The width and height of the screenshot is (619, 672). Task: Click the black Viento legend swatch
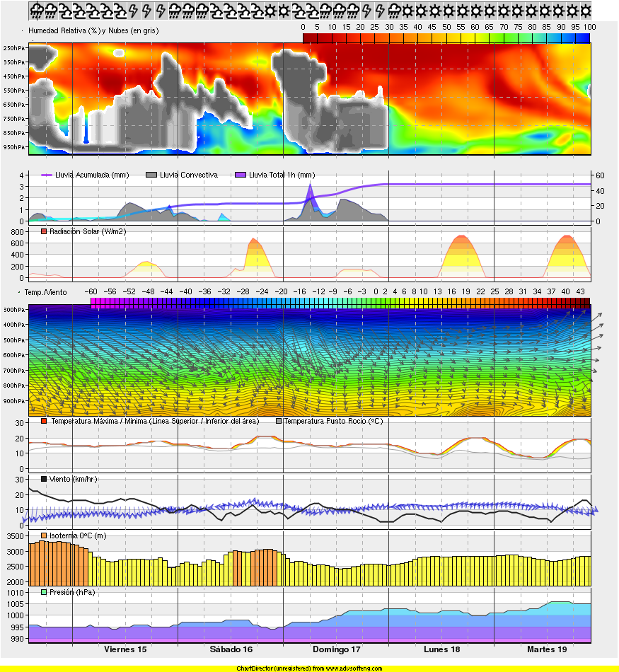point(44,479)
